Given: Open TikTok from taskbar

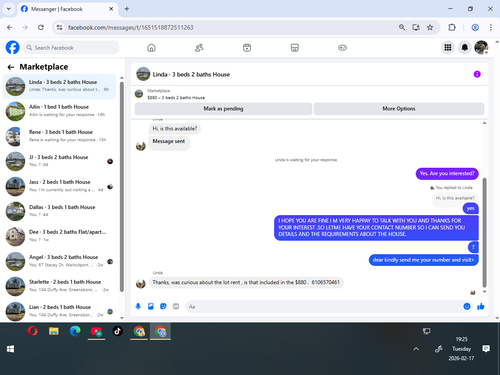Looking at the screenshot, I should pos(117,331).
